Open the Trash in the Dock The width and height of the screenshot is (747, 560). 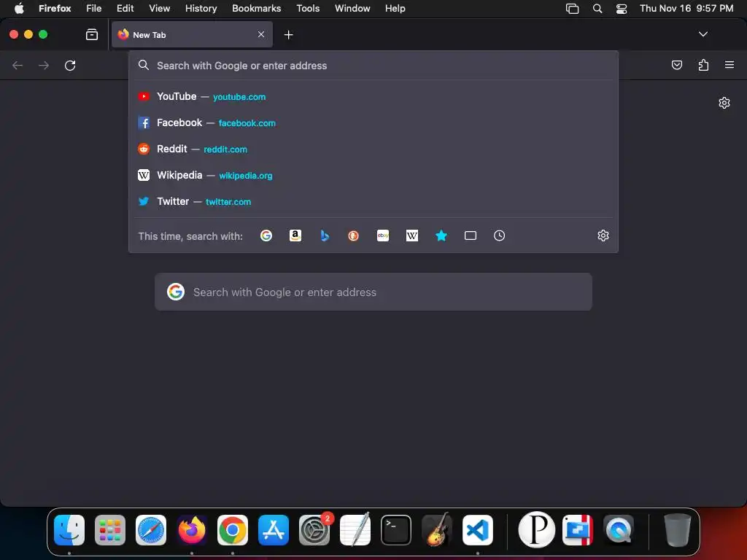click(x=677, y=530)
